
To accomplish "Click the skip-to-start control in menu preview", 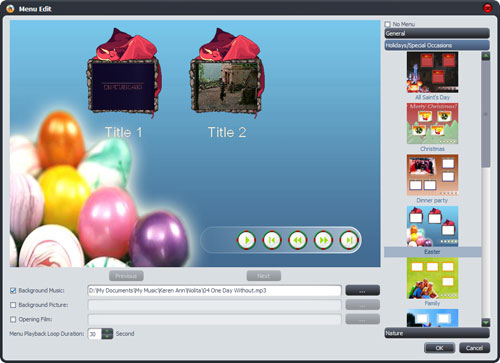I will pyautogui.click(x=272, y=240).
